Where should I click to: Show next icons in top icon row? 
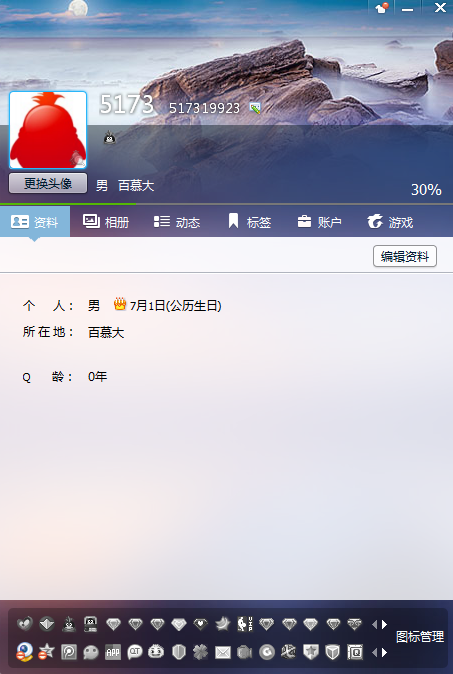[385, 624]
